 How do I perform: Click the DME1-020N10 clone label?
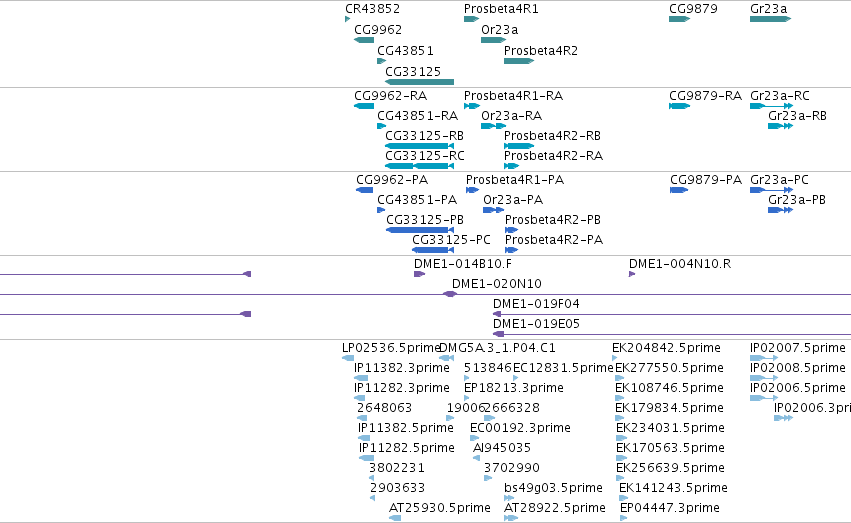497,284
